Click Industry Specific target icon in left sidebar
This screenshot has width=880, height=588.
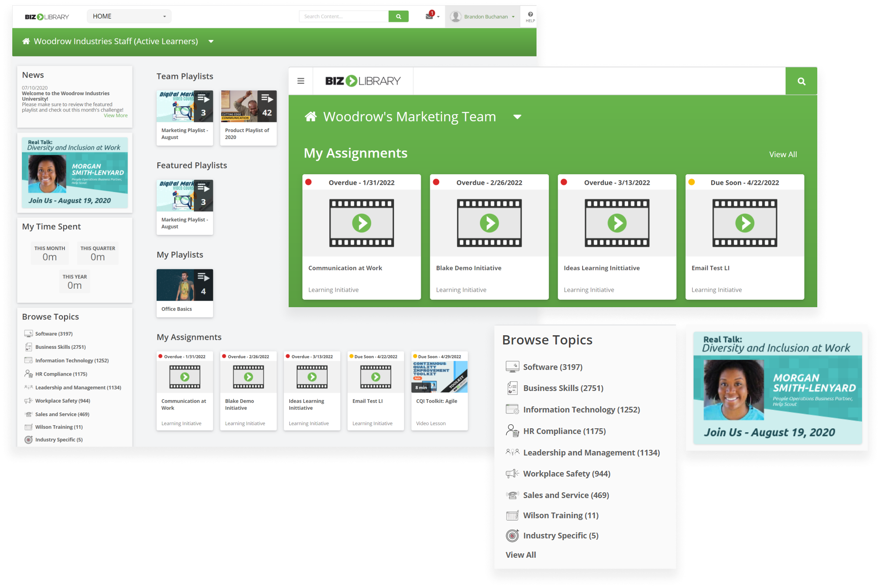(x=29, y=440)
